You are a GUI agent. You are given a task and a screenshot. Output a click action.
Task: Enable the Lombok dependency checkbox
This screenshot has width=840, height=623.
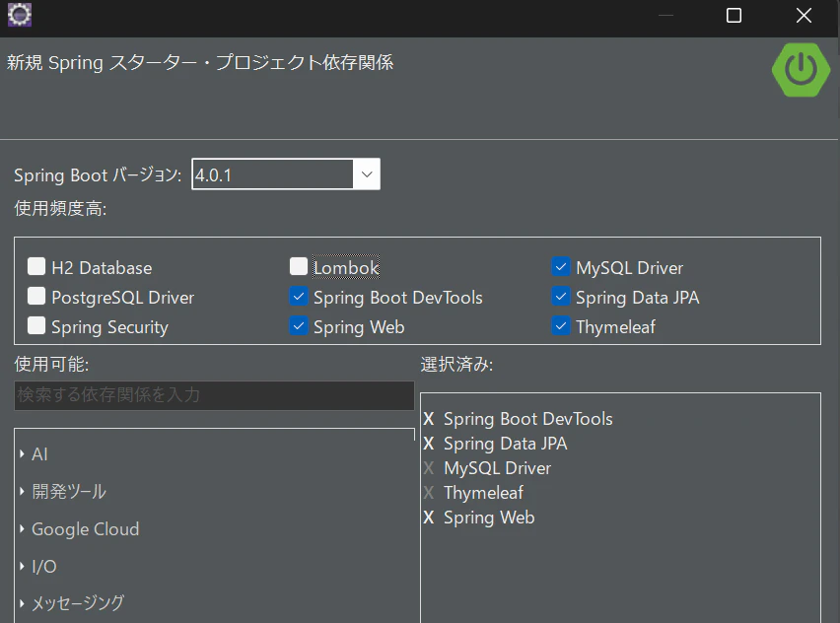(x=299, y=266)
